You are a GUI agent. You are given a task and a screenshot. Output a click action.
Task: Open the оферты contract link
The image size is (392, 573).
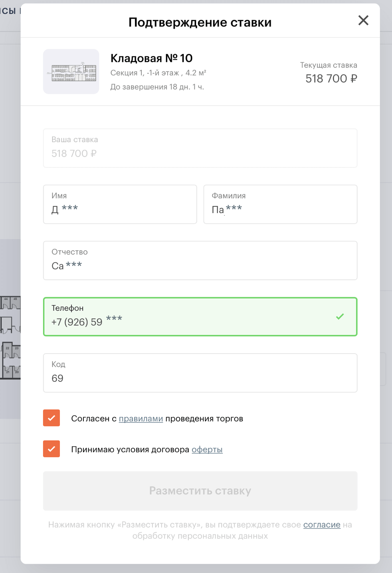click(207, 450)
